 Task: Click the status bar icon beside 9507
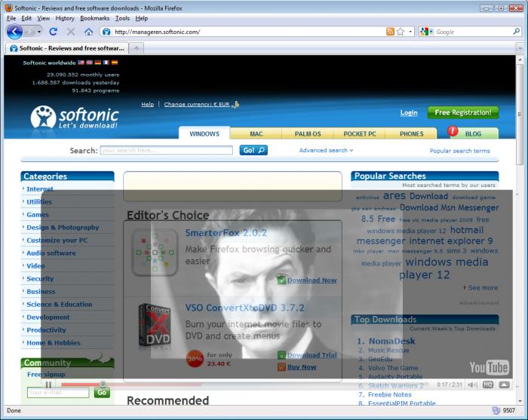click(496, 411)
